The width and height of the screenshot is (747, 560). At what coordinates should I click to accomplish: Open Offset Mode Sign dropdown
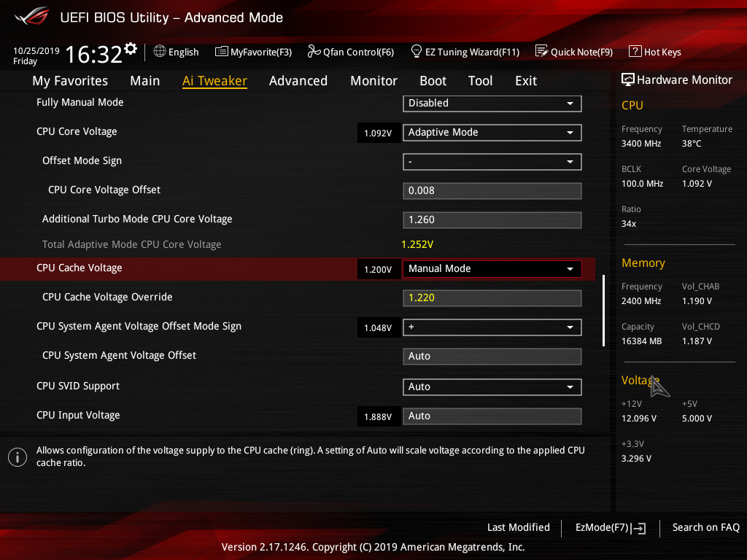pos(492,161)
